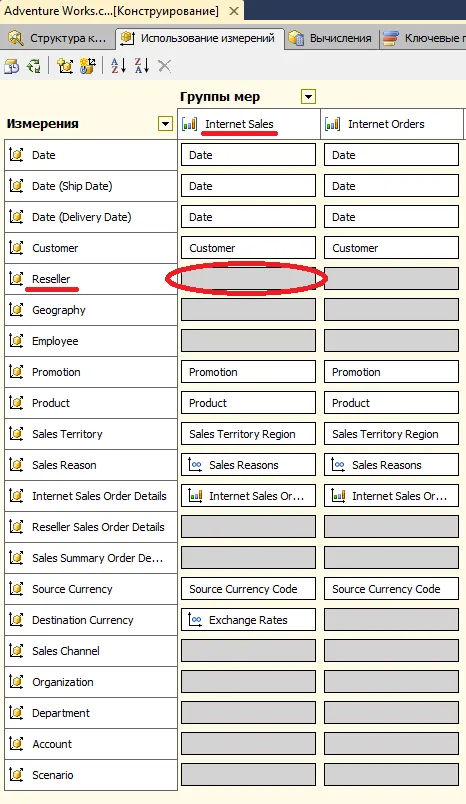Screen dimensions: 466x804
Task: Click the first toolbar icon with clock
Action: tap(11, 66)
